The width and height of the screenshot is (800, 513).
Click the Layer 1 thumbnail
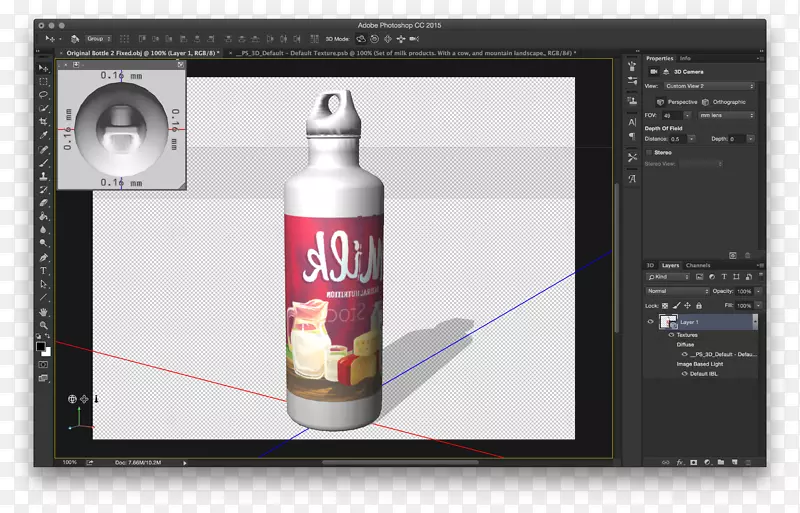[668, 322]
